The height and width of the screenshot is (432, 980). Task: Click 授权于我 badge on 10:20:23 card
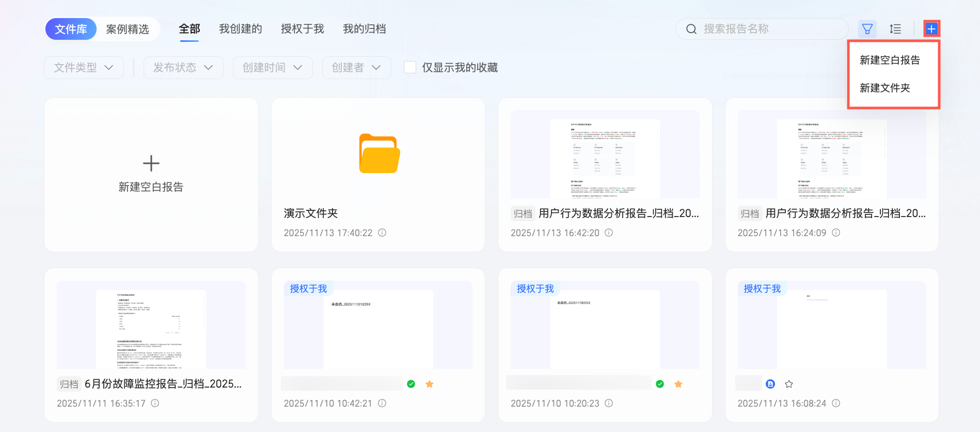pos(535,288)
